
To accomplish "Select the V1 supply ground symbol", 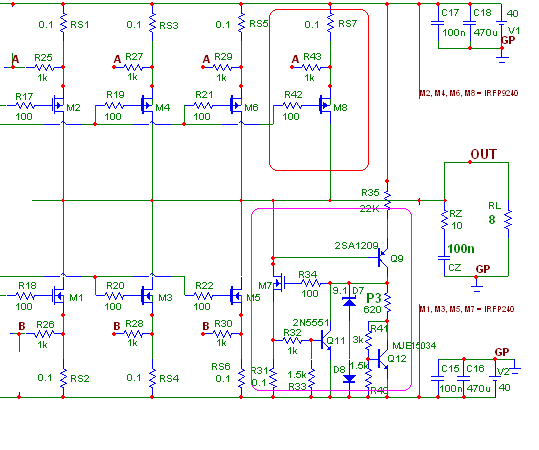I will (x=502, y=58).
